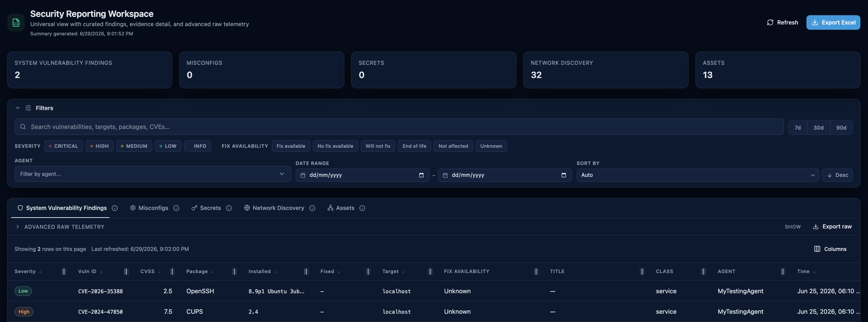The image size is (868, 322).
Task: Sort by the Vuln ID column header
Action: click(x=91, y=271)
